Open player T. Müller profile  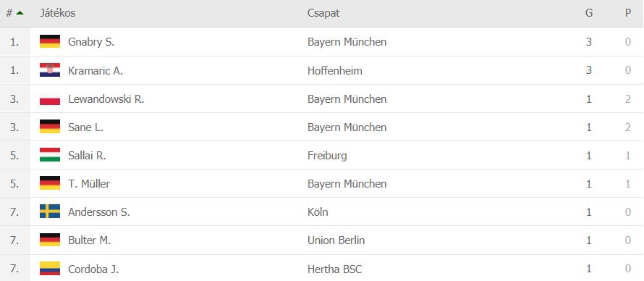(89, 184)
